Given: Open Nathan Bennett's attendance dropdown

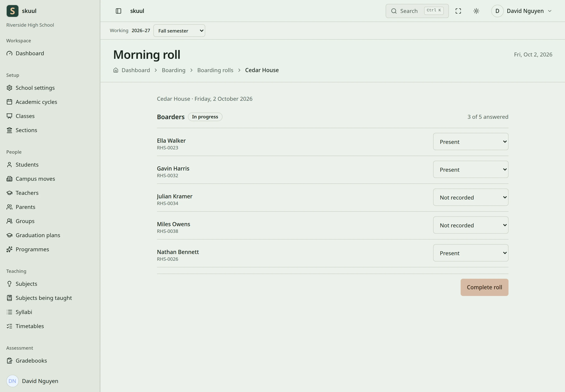Looking at the screenshot, I should tap(471, 253).
